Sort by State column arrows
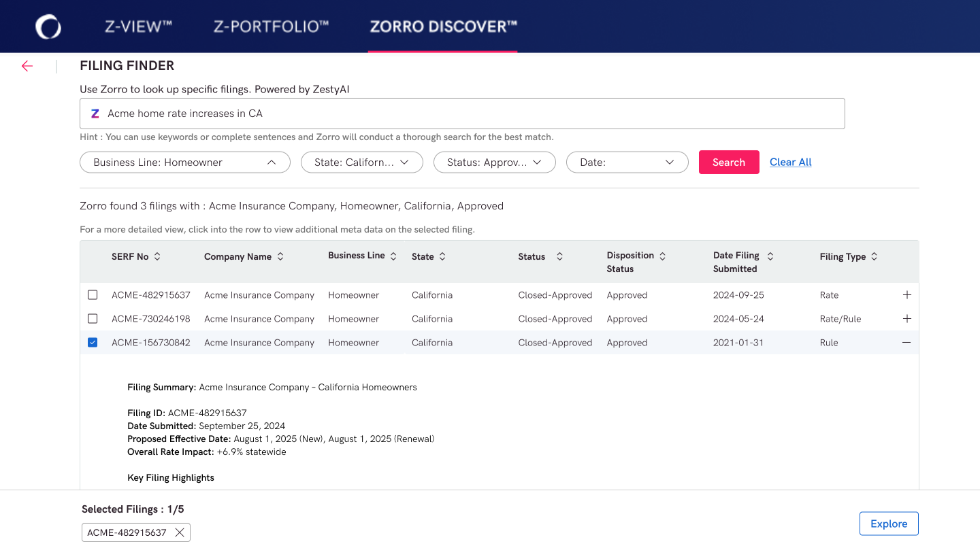This screenshot has width=980, height=544. [x=442, y=256]
